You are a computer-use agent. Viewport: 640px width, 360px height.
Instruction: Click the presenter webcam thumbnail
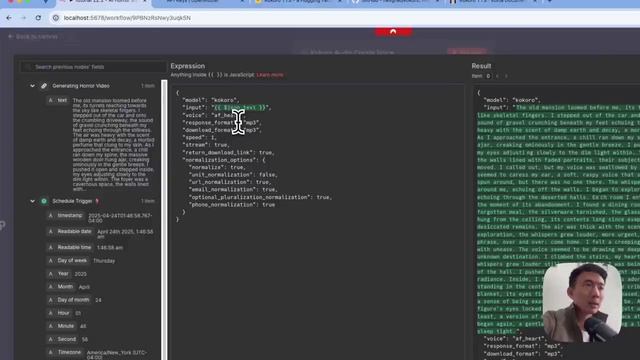[582, 302]
